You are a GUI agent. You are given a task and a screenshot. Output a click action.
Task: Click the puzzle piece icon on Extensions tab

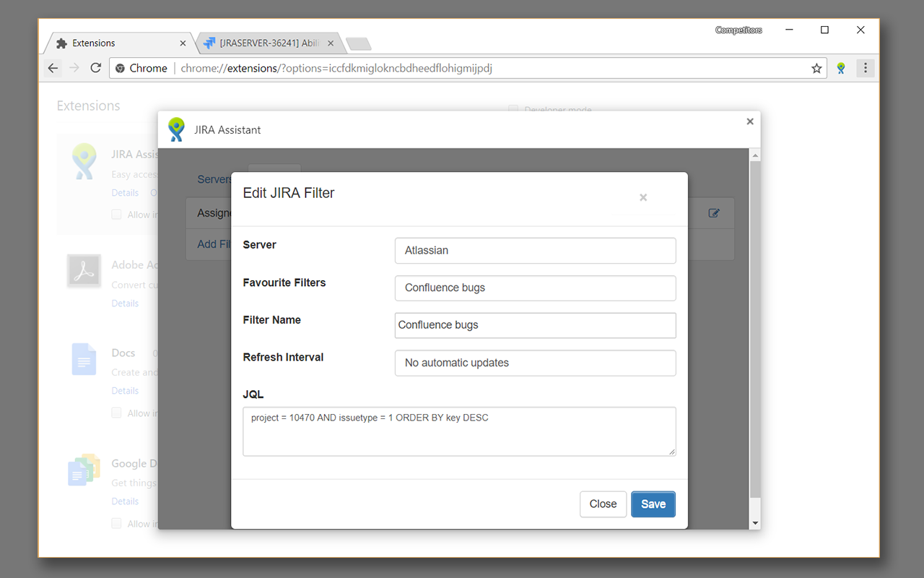coord(62,43)
